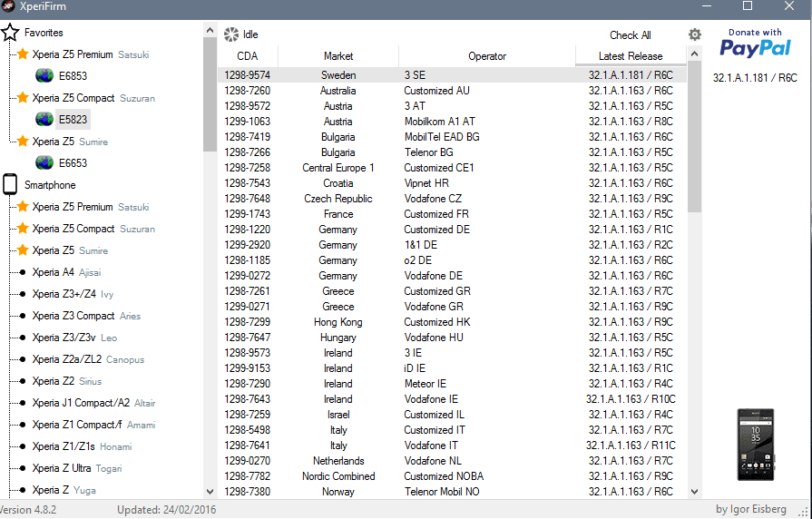Click 32.1.A.1.181 / R6C label under PayPal

[755, 78]
